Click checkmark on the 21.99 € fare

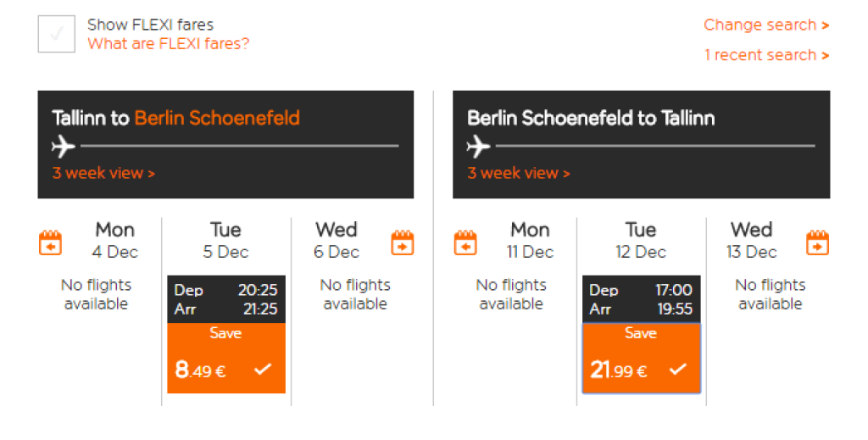point(677,370)
